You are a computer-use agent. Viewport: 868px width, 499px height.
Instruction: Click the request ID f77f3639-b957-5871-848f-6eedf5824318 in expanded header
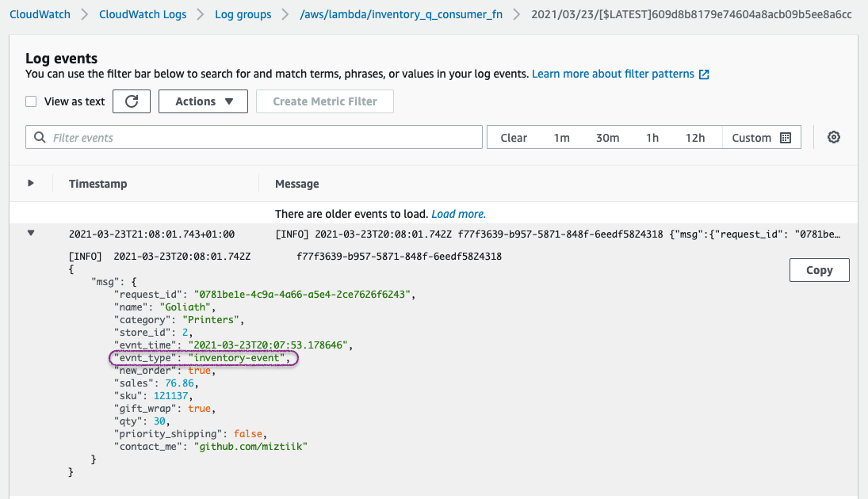pos(400,256)
